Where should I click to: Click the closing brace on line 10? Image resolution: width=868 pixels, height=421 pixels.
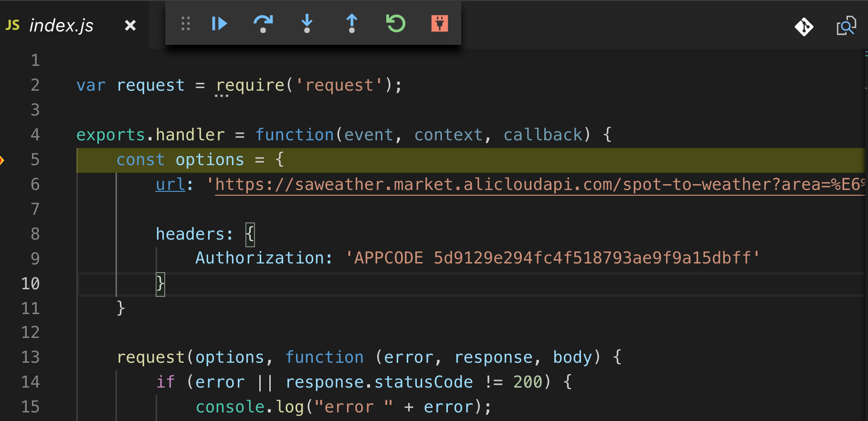(160, 284)
